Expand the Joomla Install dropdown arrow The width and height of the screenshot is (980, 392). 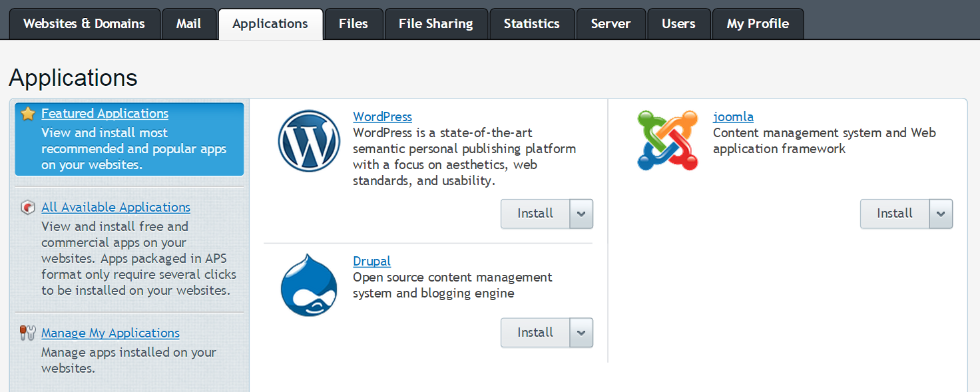coord(941,214)
